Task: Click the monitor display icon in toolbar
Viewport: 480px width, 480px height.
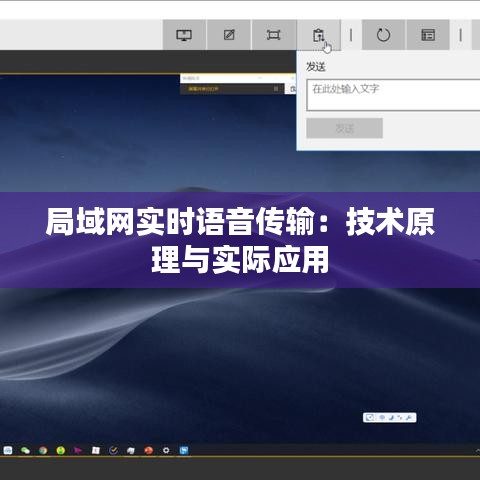Action: coord(184,35)
